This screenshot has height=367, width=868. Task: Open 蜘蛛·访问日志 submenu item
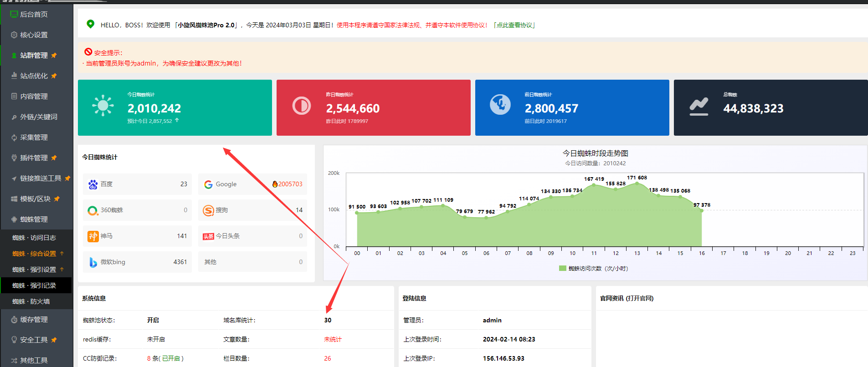tap(34, 238)
